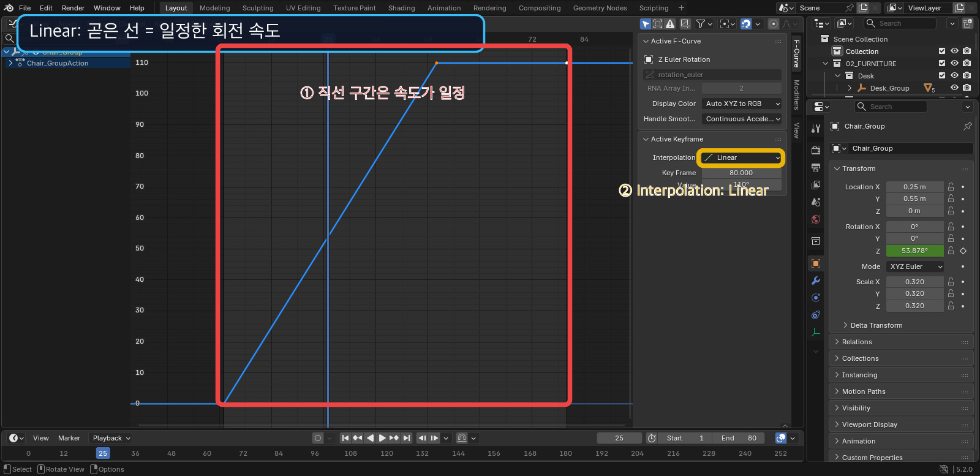Open the pivot point dropdown
The height and width of the screenshot is (476, 980).
click(x=727, y=24)
